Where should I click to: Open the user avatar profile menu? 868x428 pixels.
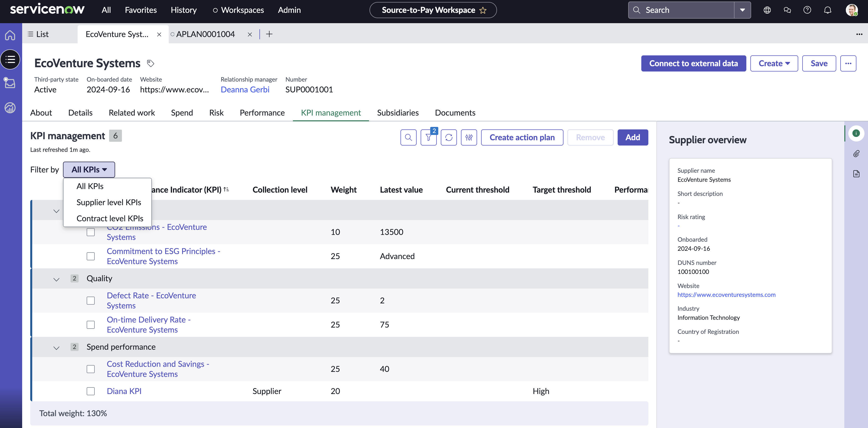pyautogui.click(x=852, y=10)
